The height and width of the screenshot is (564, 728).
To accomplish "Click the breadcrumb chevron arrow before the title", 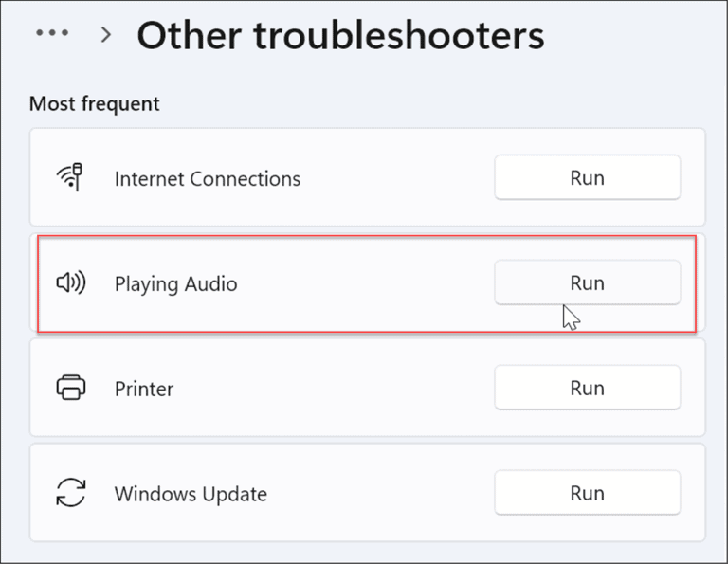I will pyautogui.click(x=106, y=34).
